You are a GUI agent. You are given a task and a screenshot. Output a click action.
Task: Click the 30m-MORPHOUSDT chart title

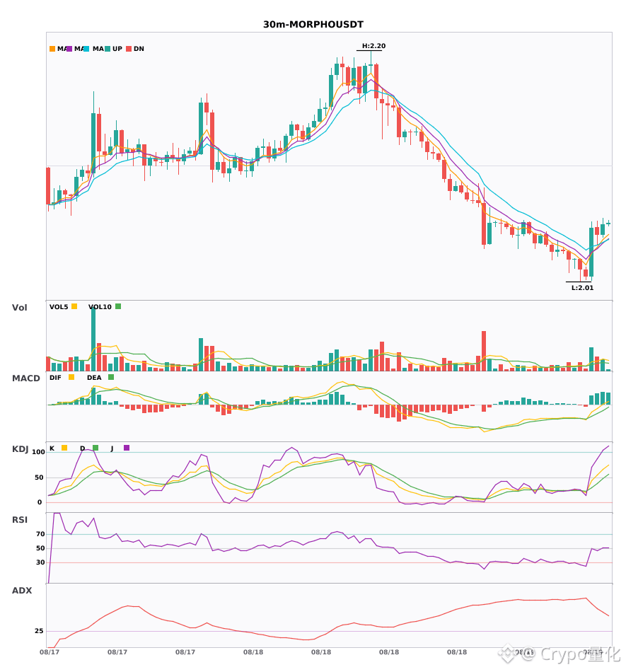313,25
